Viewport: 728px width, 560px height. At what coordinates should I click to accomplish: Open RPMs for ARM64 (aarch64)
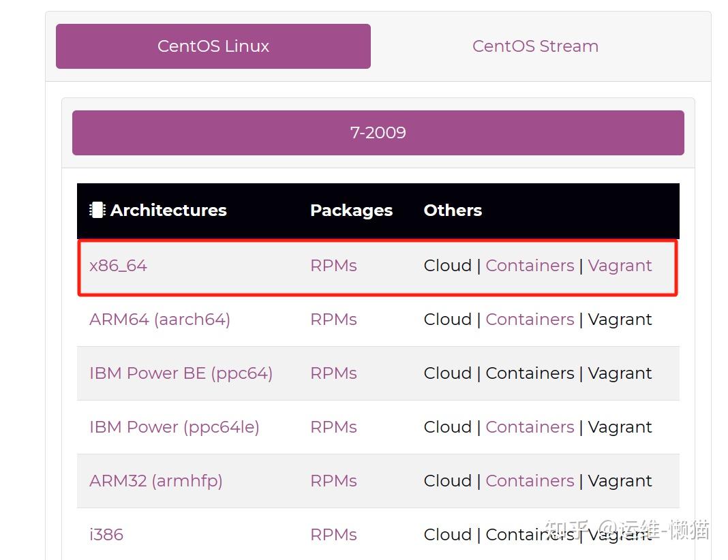pos(333,319)
